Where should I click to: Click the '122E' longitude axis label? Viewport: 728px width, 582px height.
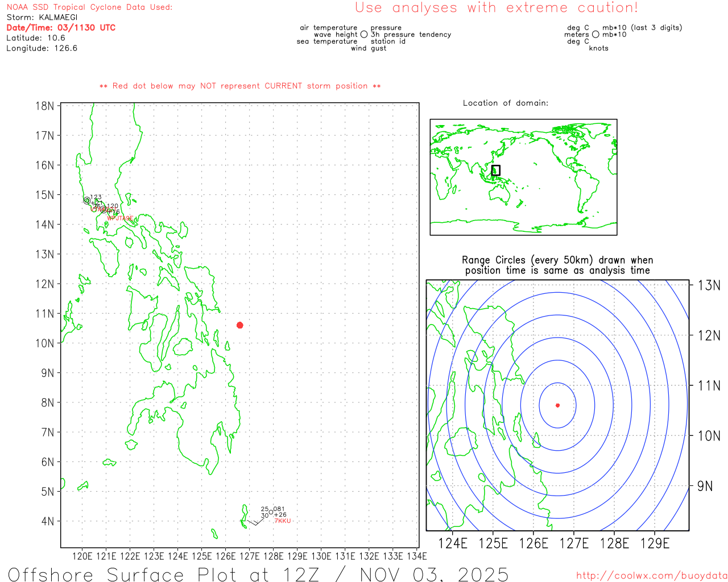click(x=130, y=556)
